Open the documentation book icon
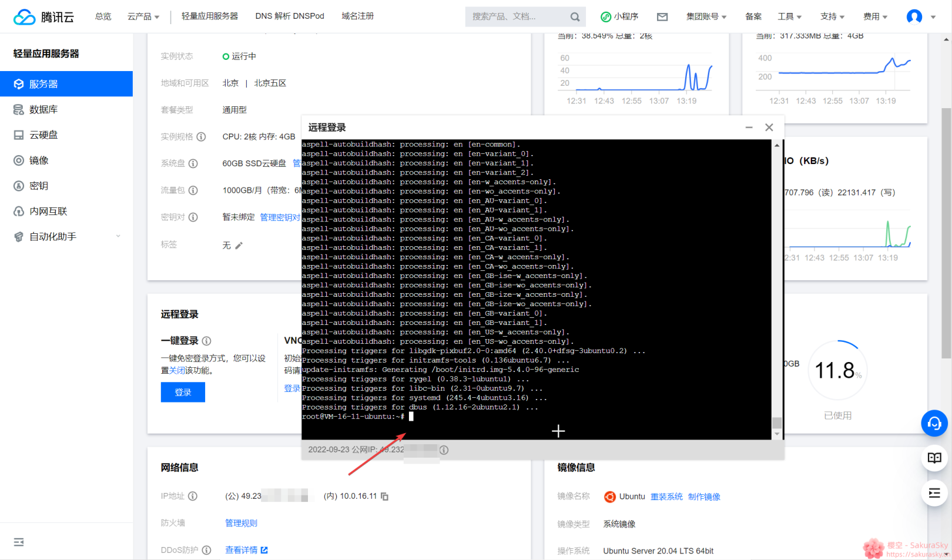 pyautogui.click(x=934, y=458)
